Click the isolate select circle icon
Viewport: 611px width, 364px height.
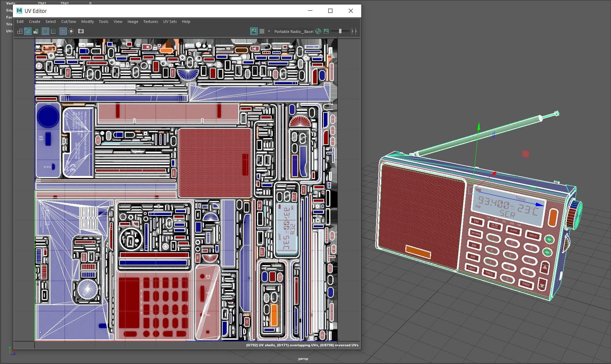click(71, 31)
